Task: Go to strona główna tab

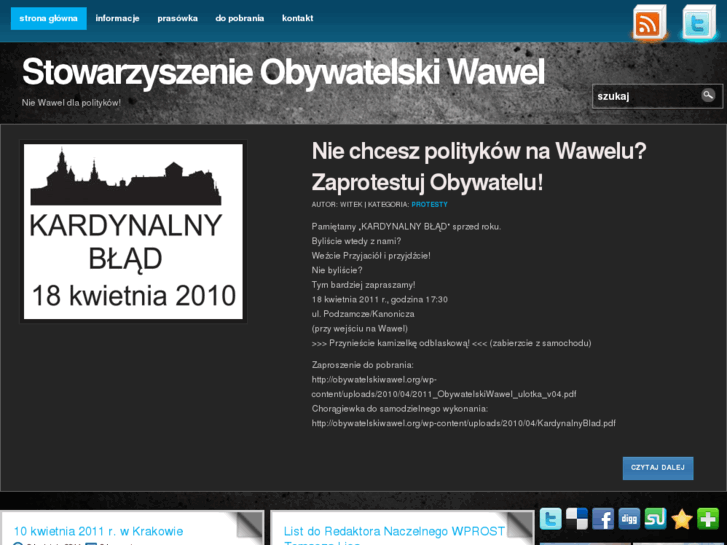Action: point(49,19)
